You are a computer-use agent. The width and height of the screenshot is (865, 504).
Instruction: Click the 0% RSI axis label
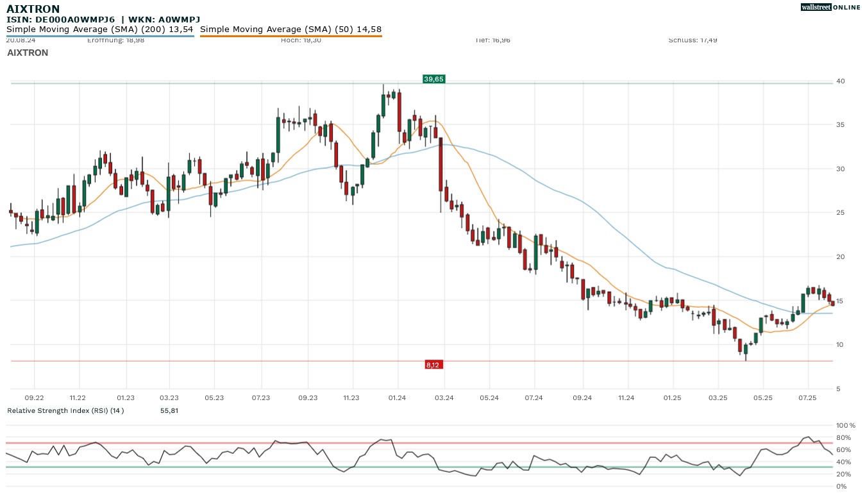[x=841, y=486]
